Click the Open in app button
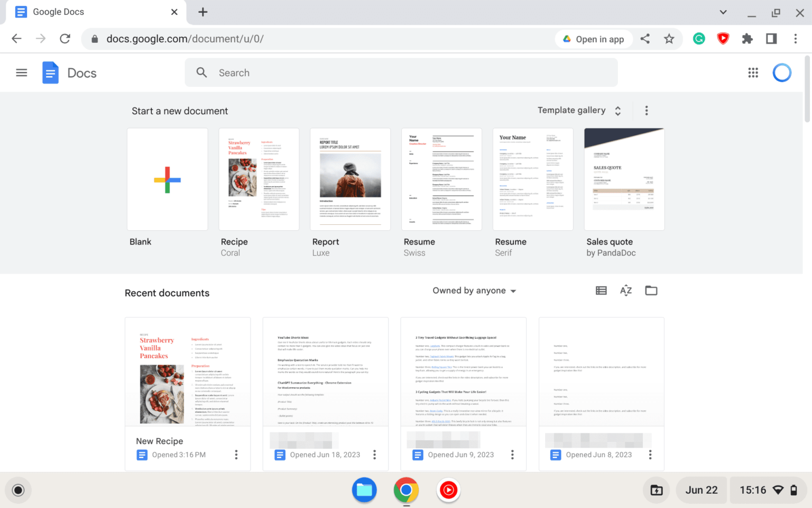This screenshot has height=508, width=812. click(594, 39)
